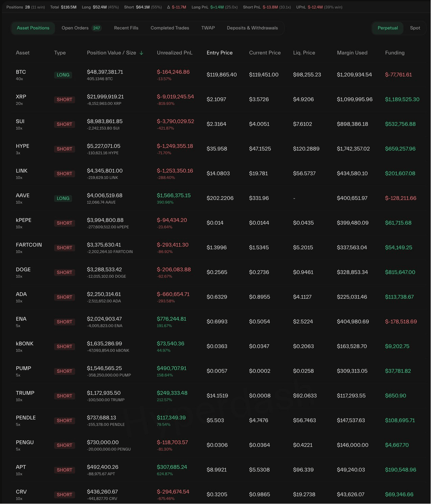Click the sort arrow beside Position Value / Size

click(x=141, y=53)
